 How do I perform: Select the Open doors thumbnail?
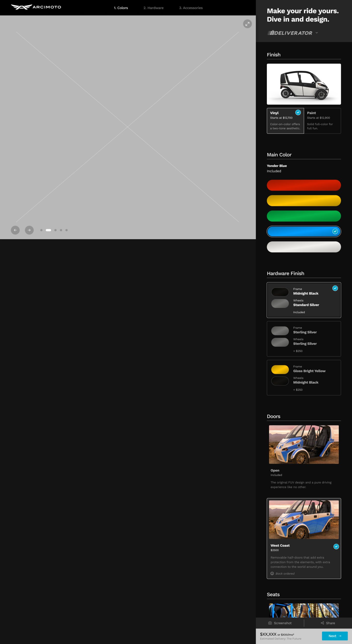point(304,444)
